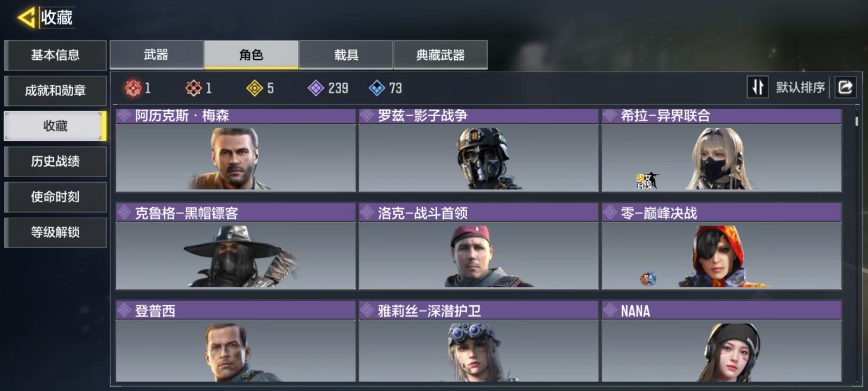Switch to the 武器 tab
868x391 pixels.
(157, 55)
